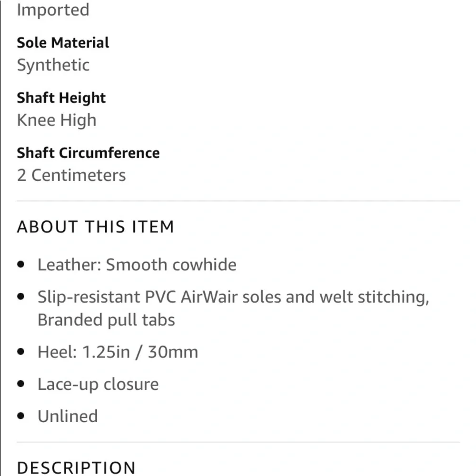
Task: Click the Shaft Circumference label
Action: pos(88,153)
